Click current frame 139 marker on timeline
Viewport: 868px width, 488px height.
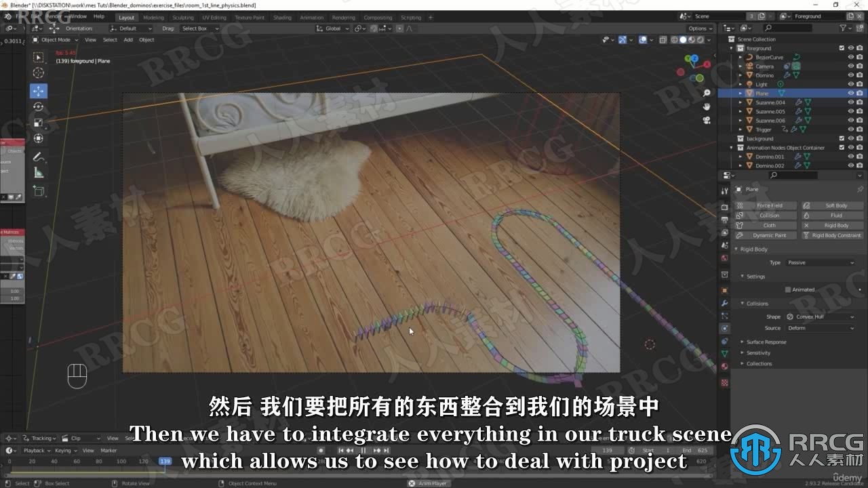(164, 461)
